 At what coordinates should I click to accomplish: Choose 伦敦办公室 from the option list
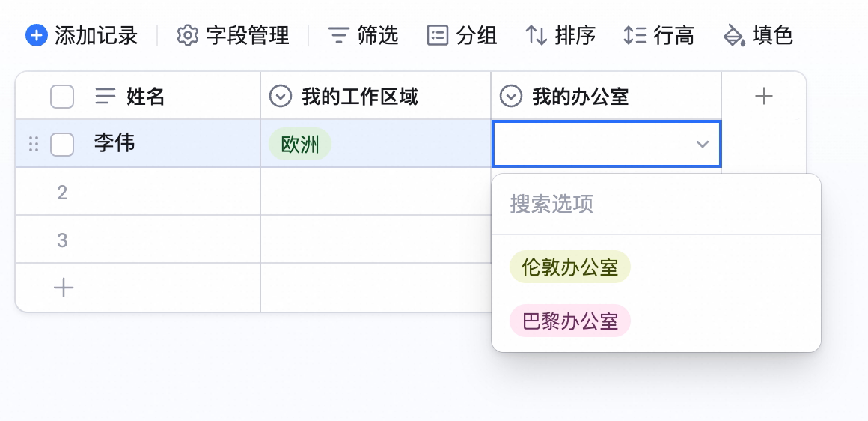[x=570, y=267]
